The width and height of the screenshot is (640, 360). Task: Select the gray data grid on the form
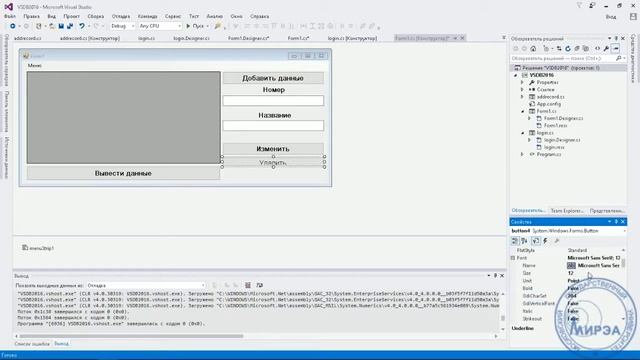pos(124,118)
